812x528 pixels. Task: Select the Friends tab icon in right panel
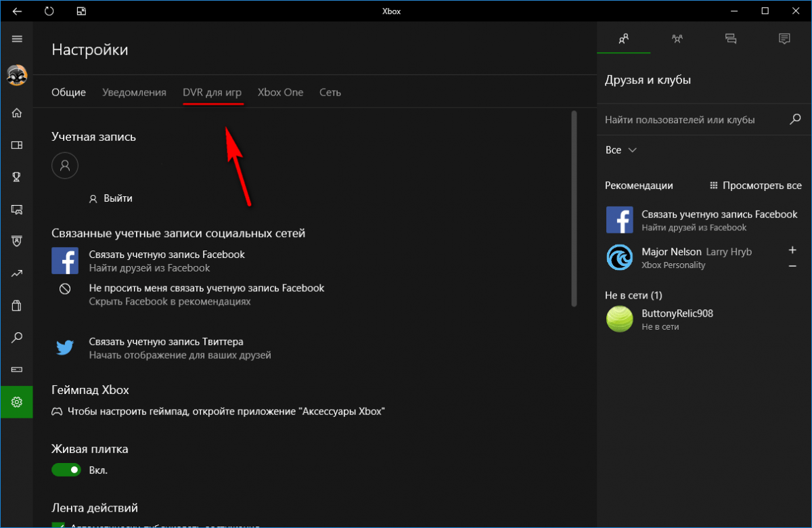pyautogui.click(x=624, y=39)
